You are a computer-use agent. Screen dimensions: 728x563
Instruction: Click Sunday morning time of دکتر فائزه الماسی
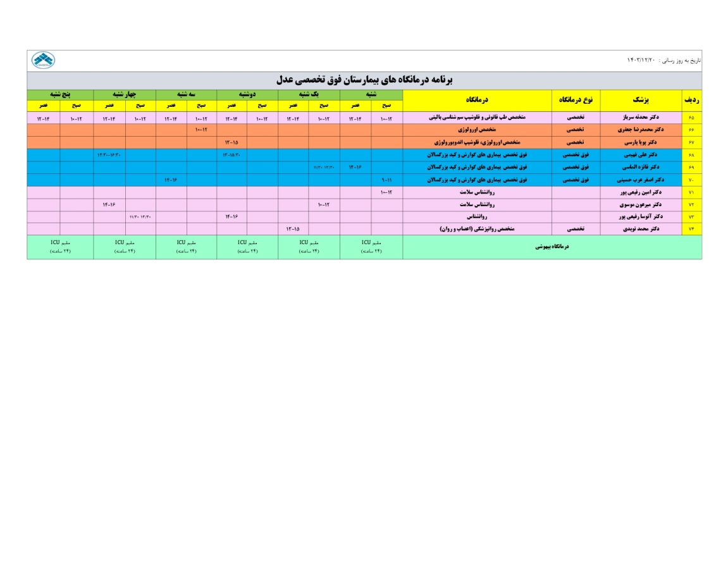pos(324,168)
